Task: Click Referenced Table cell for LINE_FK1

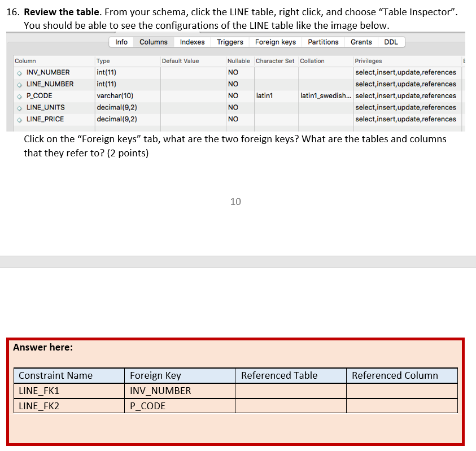Action: tap(290, 391)
